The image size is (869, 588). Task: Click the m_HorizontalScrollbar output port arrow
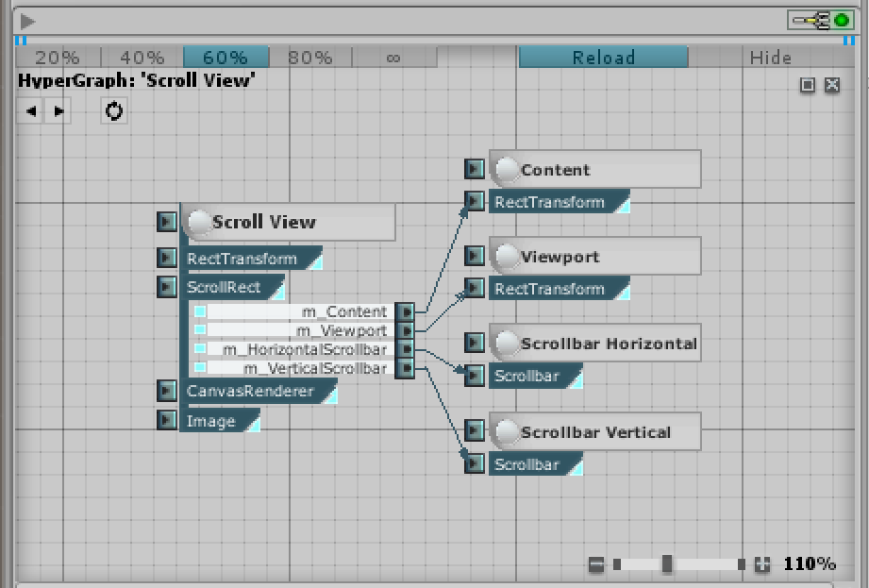coord(405,350)
